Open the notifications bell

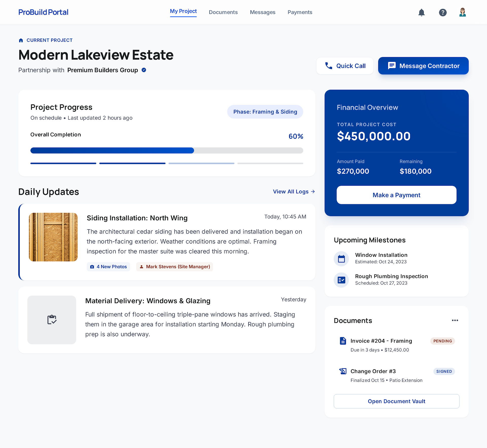click(x=421, y=12)
